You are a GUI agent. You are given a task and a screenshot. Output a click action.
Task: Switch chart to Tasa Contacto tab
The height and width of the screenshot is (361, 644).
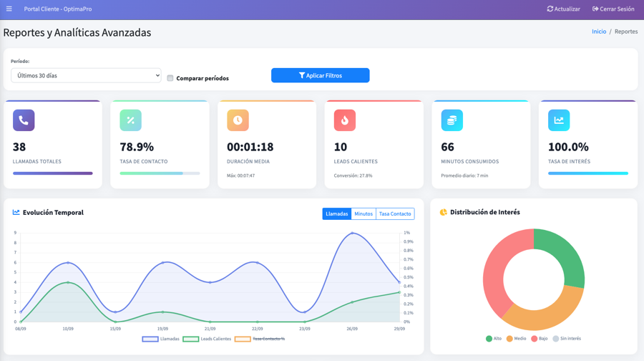395,213
